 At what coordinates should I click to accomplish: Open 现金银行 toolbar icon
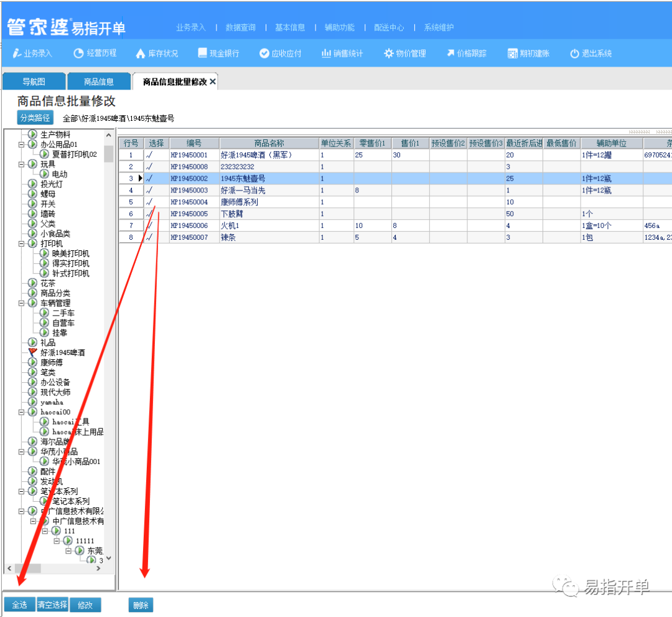tap(202, 53)
